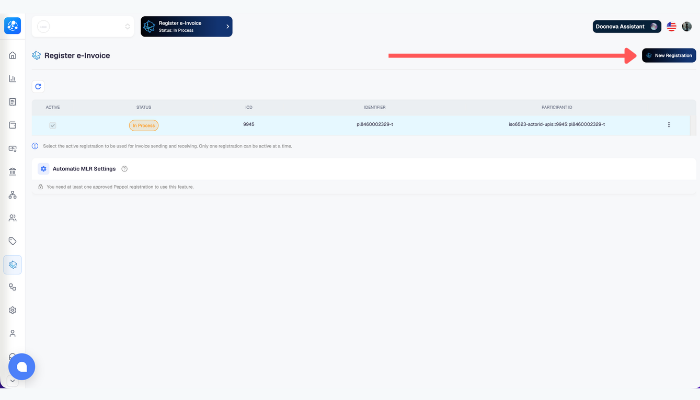Click the Status column header
Image resolution: width=700 pixels, height=400 pixels.
(144, 108)
